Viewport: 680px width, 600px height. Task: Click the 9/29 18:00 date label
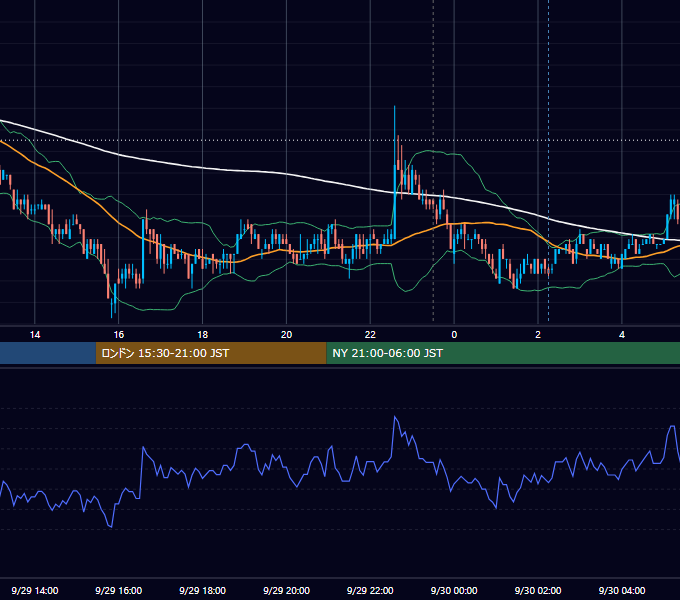coord(203,590)
